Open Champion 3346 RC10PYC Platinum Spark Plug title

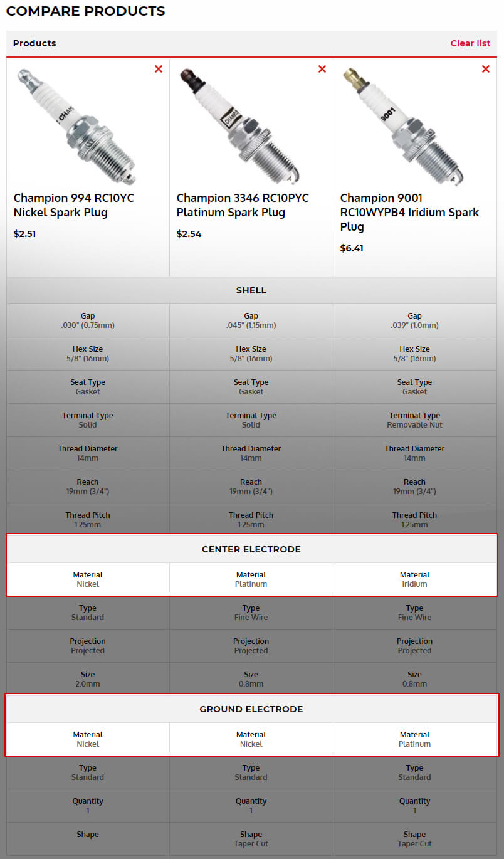pos(243,205)
